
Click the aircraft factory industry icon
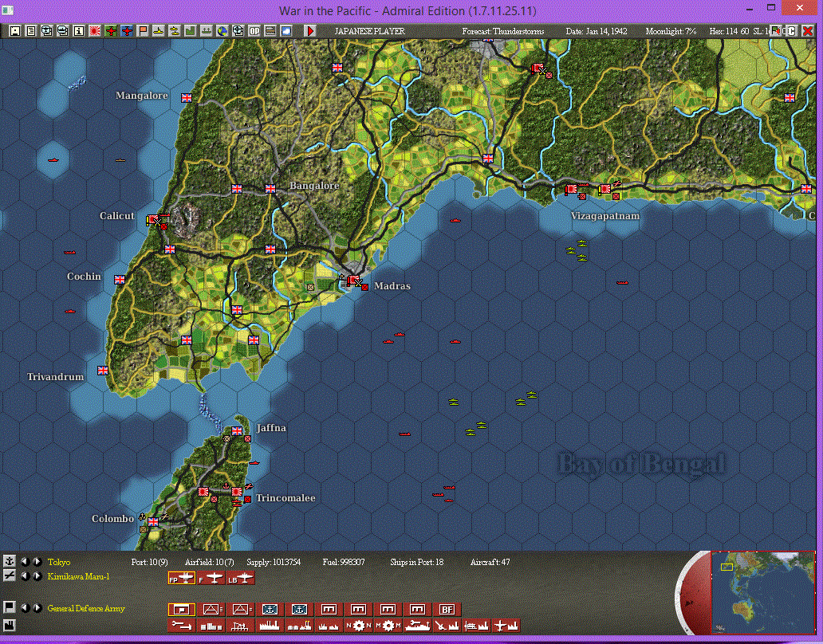coord(506,626)
